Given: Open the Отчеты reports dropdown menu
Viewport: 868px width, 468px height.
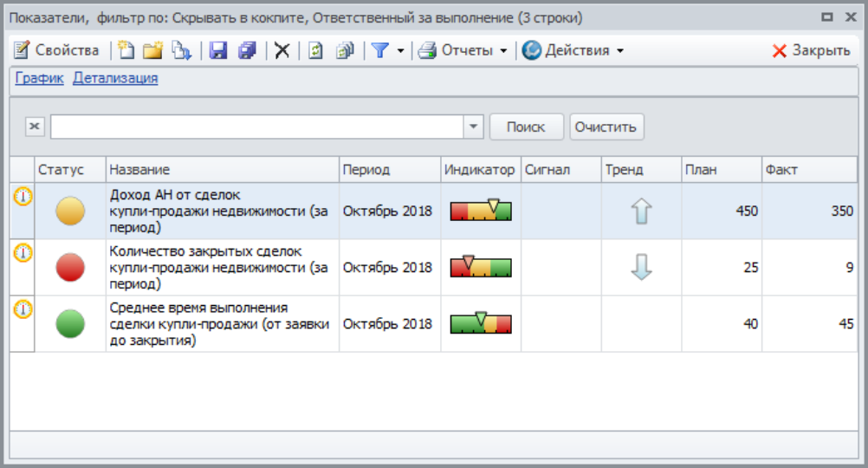Looking at the screenshot, I should [x=463, y=50].
